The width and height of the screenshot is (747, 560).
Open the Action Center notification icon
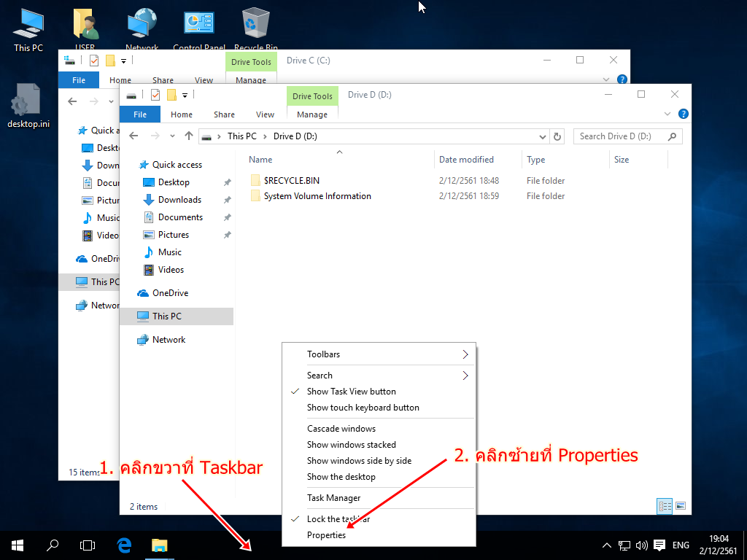coord(659,545)
